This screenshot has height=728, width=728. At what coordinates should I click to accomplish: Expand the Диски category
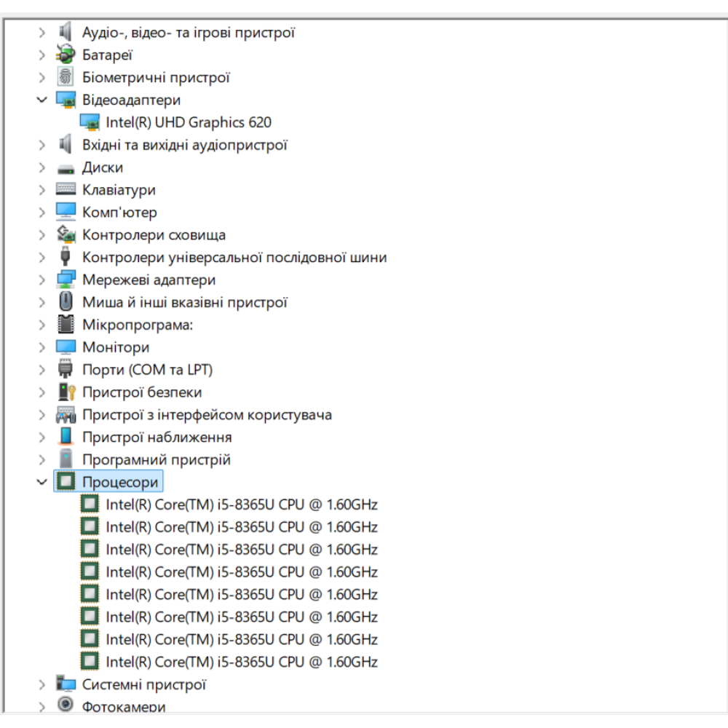click(x=41, y=167)
